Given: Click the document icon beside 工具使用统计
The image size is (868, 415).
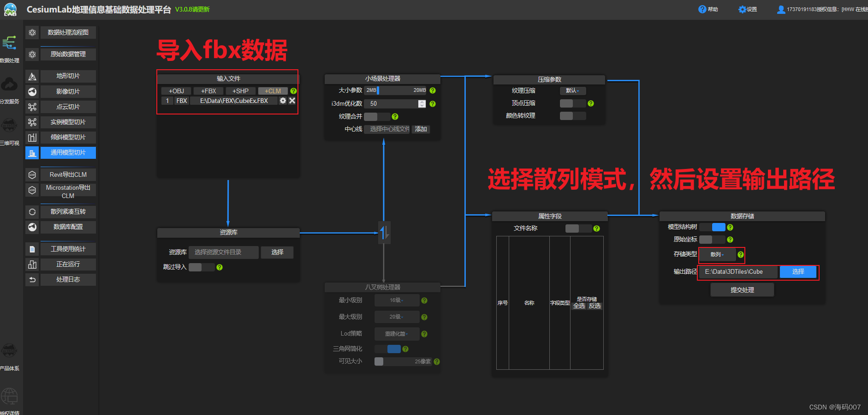Looking at the screenshot, I should (32, 249).
